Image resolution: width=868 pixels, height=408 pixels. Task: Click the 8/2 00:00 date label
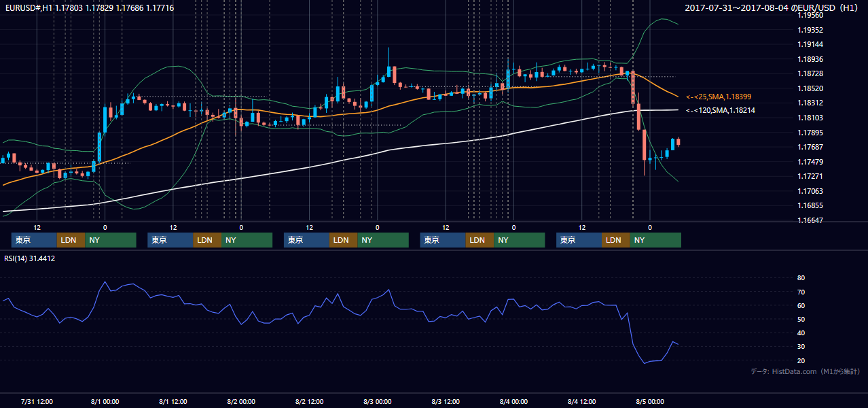[x=241, y=401]
